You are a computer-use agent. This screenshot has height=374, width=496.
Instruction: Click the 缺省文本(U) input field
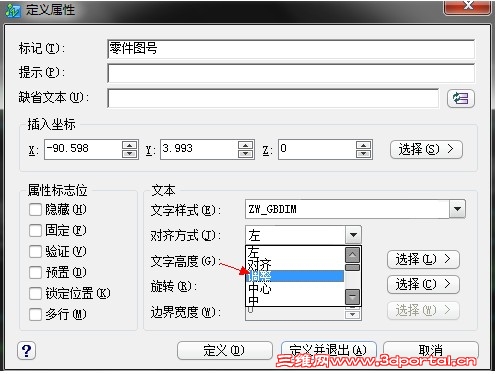coord(273,98)
